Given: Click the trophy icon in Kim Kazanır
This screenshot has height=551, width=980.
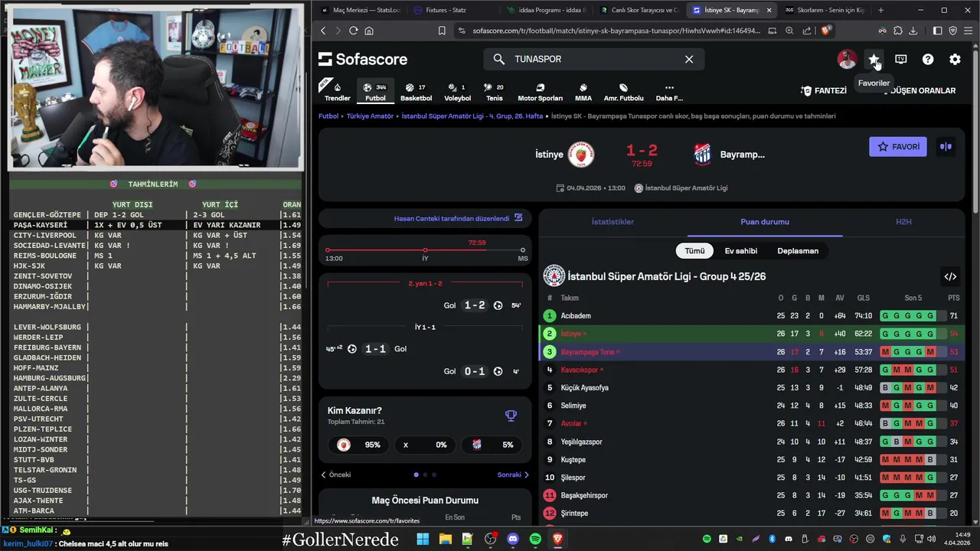Looking at the screenshot, I should pos(511,416).
